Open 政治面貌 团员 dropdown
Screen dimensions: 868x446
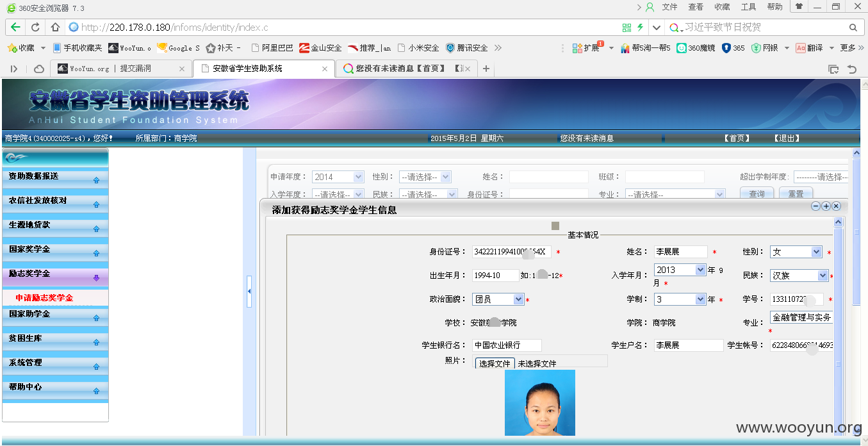click(x=498, y=299)
